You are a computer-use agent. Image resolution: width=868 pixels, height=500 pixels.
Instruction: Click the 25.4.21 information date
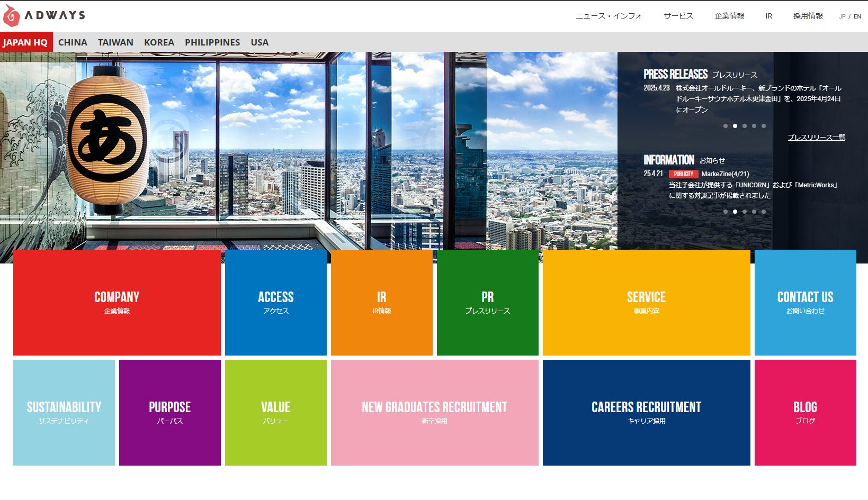coord(653,174)
